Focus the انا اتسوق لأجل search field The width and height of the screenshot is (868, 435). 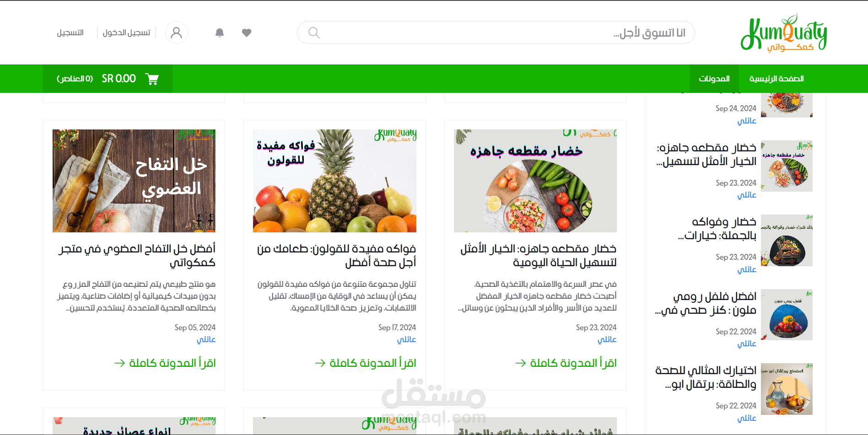point(496,32)
